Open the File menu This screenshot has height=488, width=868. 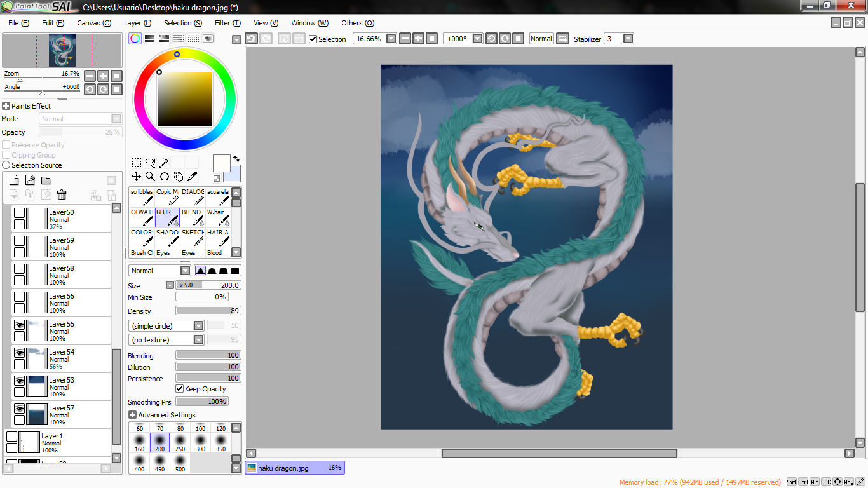(18, 23)
